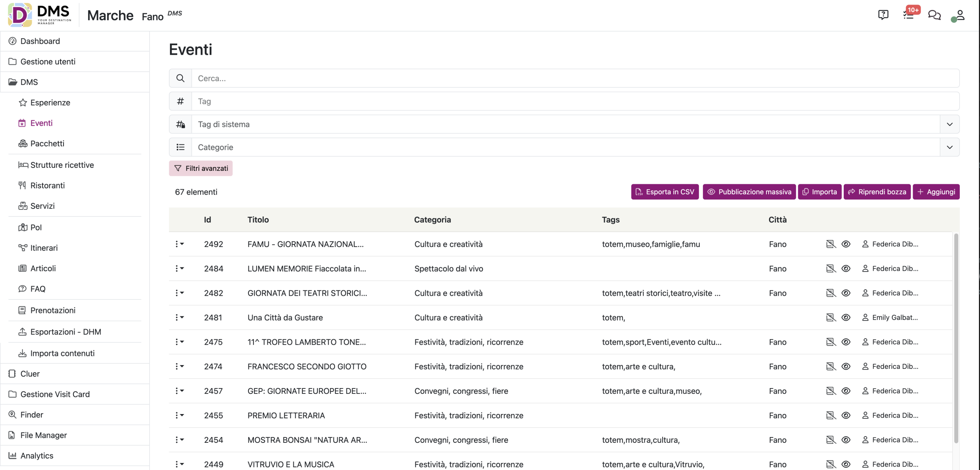
Task: Open row actions menu for event 2475
Action: [180, 342]
